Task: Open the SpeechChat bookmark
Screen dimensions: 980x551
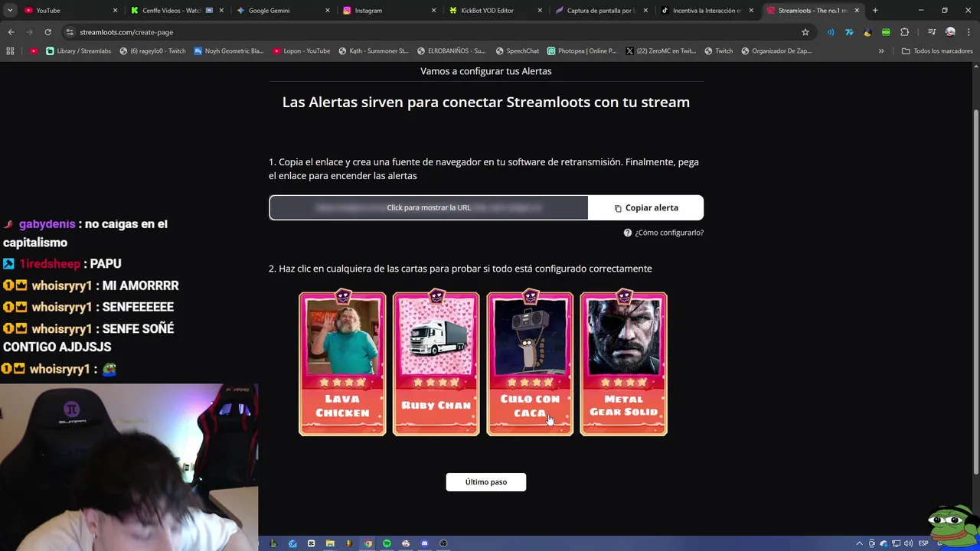Action: tap(517, 51)
